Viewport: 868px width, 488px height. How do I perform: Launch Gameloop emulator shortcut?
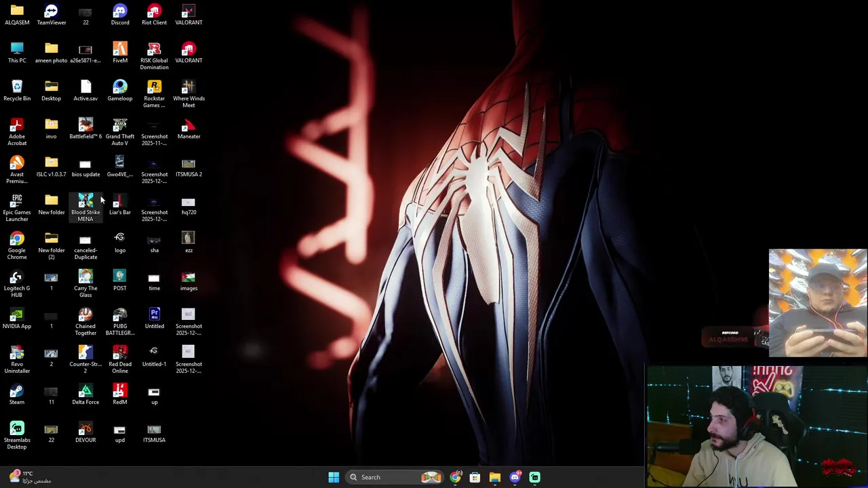[120, 90]
